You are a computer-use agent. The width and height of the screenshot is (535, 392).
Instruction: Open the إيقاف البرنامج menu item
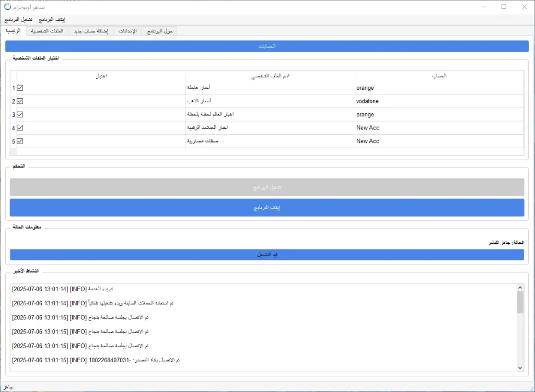(x=52, y=20)
